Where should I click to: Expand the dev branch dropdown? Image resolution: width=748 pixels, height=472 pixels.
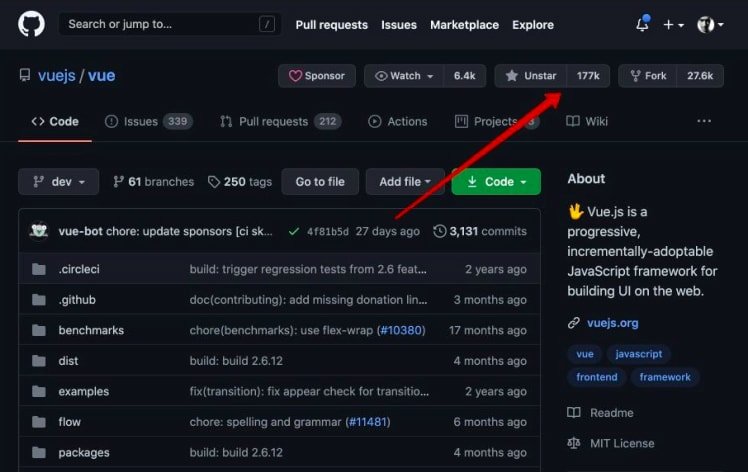58,182
